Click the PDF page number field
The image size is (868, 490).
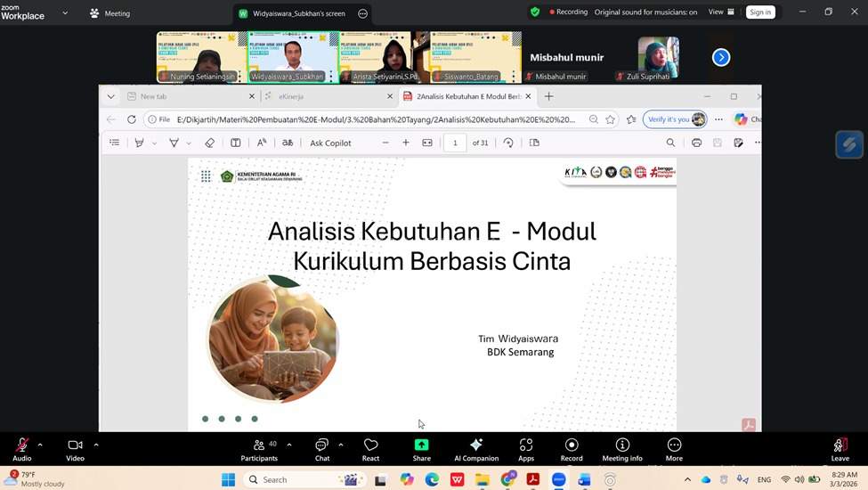click(455, 143)
